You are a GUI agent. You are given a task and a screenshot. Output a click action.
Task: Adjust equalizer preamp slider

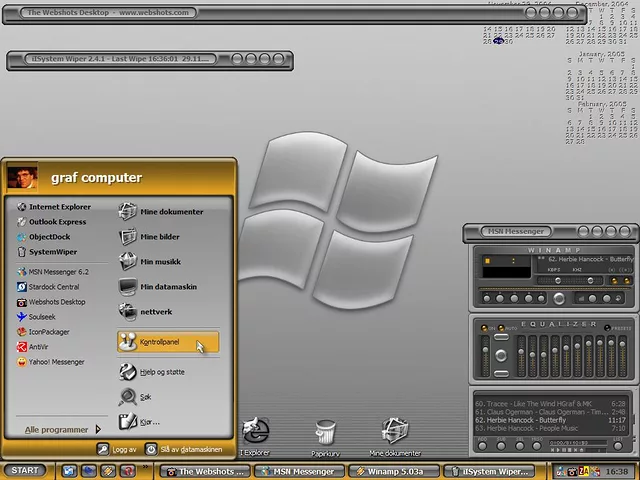click(x=485, y=356)
